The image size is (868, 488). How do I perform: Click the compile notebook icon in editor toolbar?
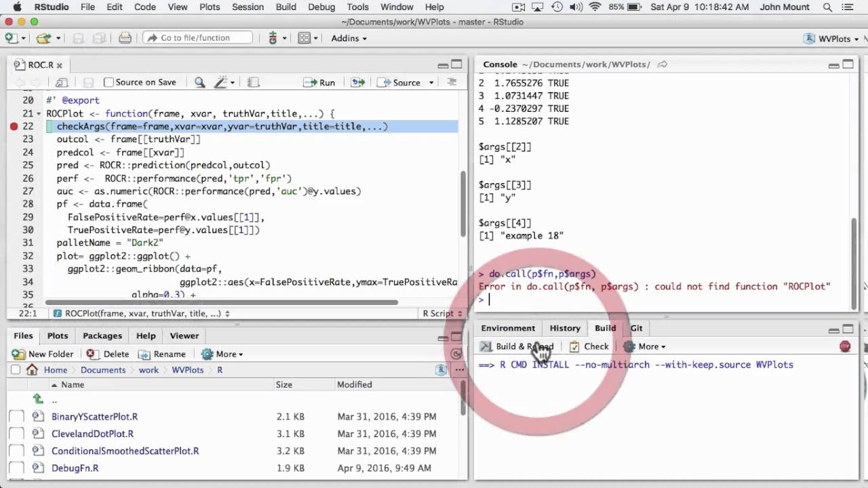click(x=254, y=83)
